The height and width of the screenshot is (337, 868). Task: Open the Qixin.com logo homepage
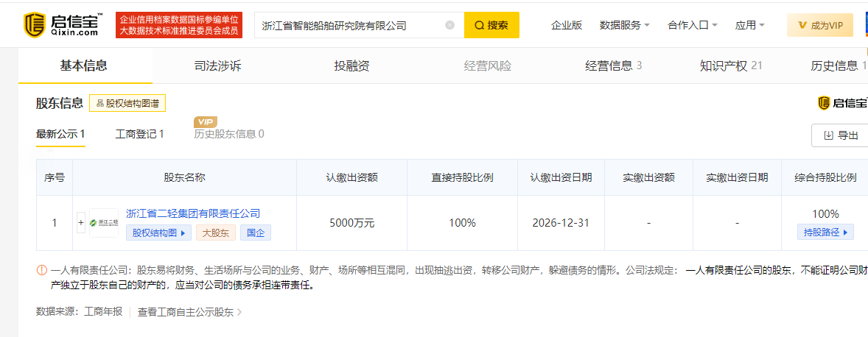click(x=63, y=25)
